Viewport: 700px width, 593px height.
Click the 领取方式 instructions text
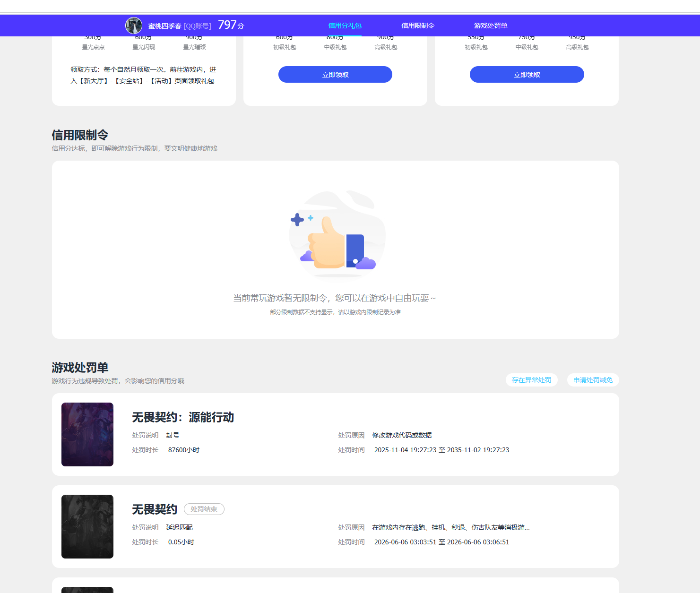point(143,75)
